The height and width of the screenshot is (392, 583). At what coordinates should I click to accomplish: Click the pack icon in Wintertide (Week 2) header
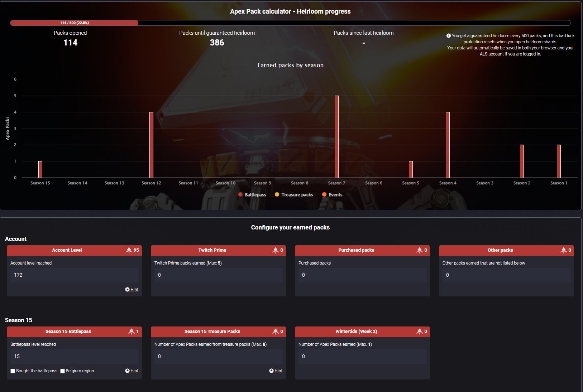pos(420,331)
